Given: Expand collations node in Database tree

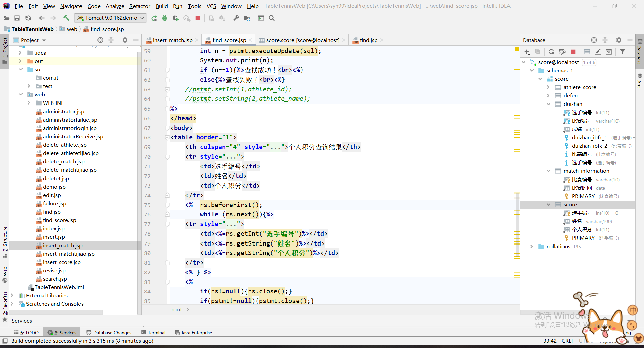Looking at the screenshot, I should [532, 246].
